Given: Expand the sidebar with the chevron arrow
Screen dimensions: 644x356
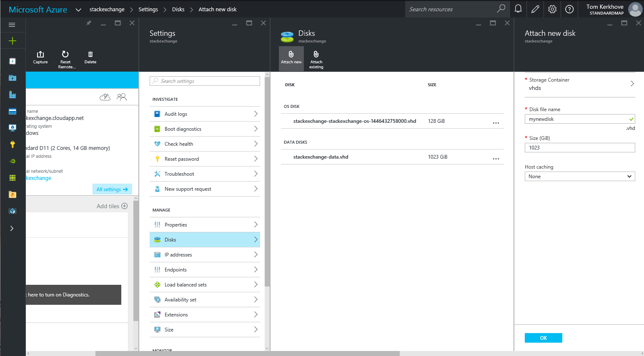Looking at the screenshot, I should [x=12, y=228].
